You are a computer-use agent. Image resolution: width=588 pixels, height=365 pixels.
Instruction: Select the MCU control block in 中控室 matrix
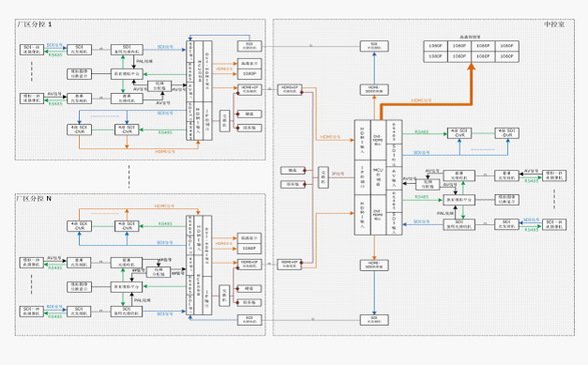(x=378, y=177)
